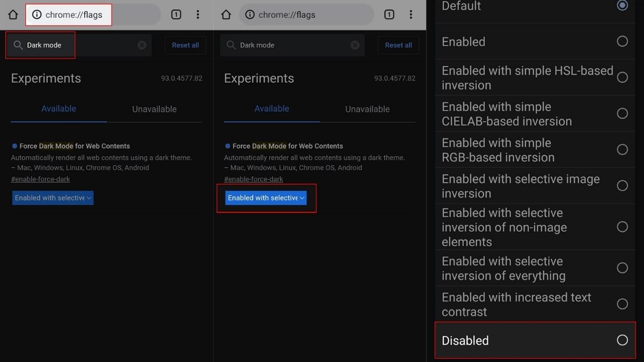
Task: Click the home icon in the browser toolbar
Action: coord(12,14)
